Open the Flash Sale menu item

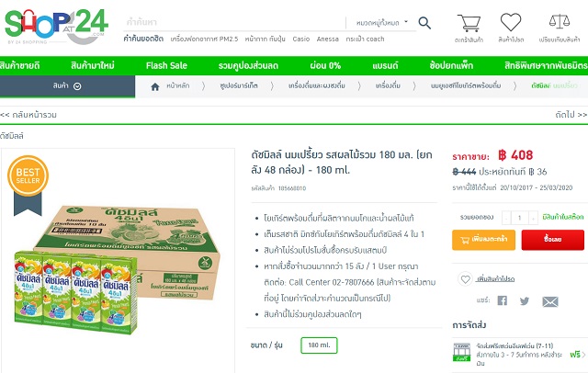[x=166, y=65]
